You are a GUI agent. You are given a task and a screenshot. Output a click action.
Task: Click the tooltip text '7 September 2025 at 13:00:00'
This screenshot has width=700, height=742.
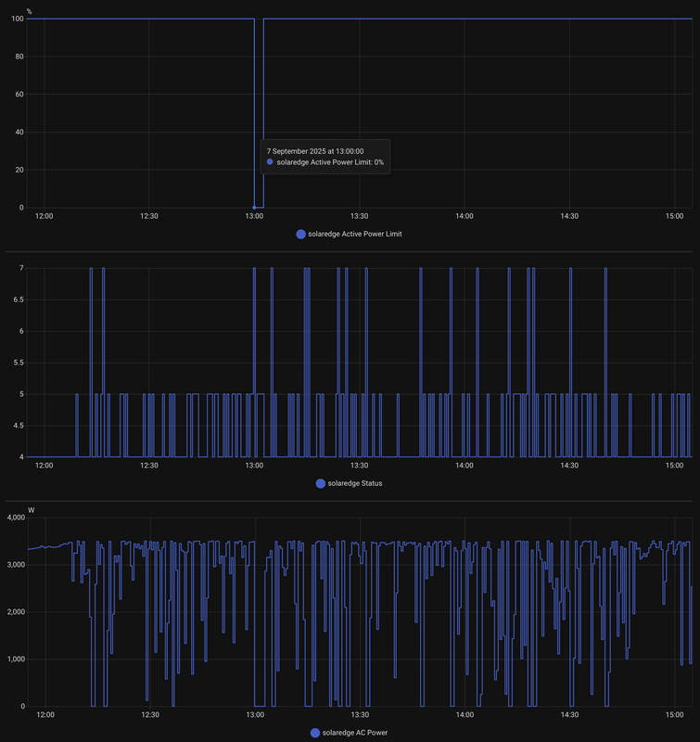tap(315, 151)
